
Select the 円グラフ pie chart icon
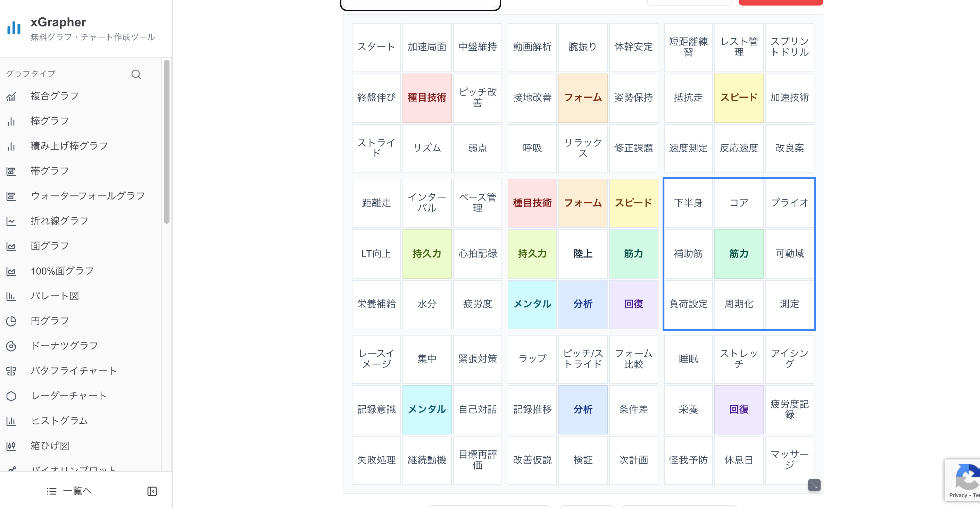click(x=11, y=321)
